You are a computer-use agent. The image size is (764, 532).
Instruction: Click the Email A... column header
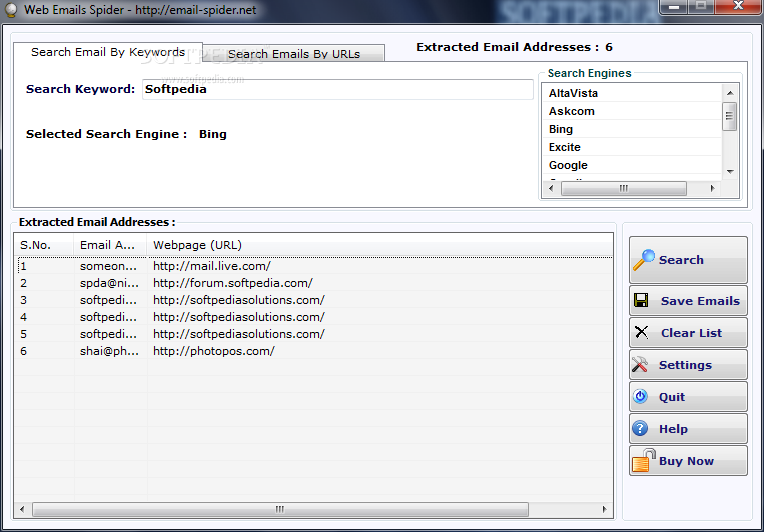[110, 245]
